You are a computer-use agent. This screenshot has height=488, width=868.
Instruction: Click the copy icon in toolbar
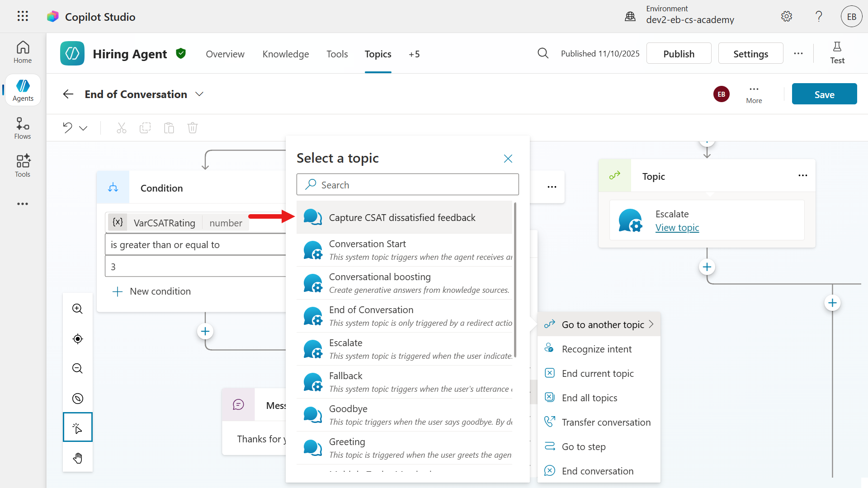click(145, 128)
